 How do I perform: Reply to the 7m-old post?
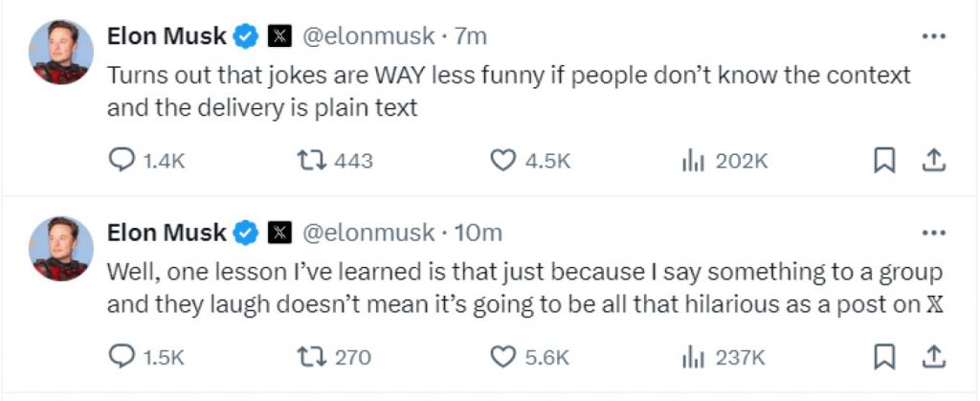[122, 161]
